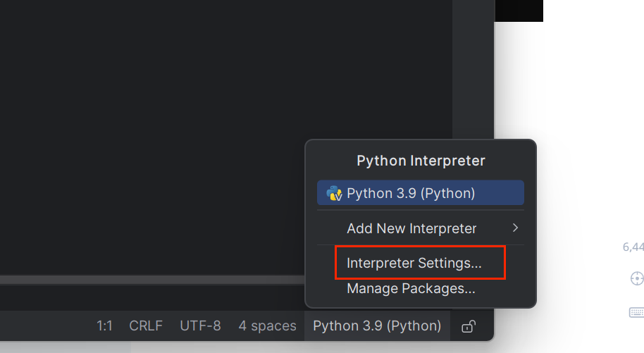
Task: Click the 6,44 text at right edge
Action: click(633, 247)
